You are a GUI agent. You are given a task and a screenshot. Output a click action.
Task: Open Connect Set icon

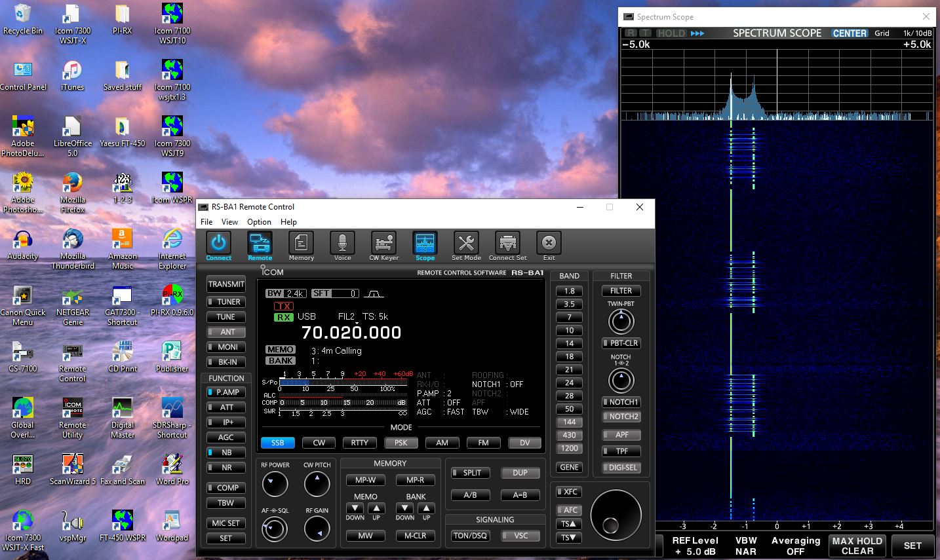[x=507, y=243]
